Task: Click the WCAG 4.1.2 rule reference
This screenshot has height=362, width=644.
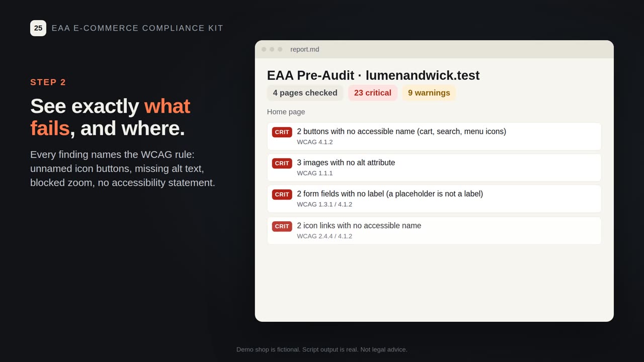Action: point(314,142)
